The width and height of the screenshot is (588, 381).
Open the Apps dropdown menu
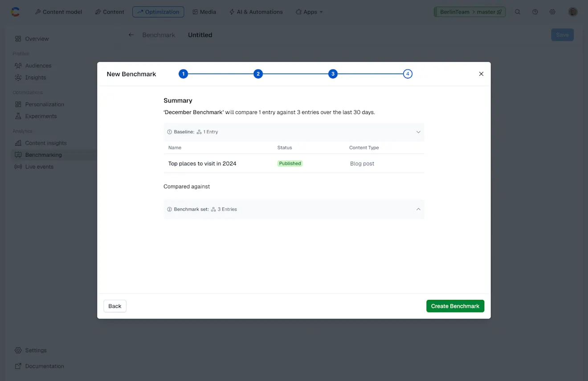pos(309,12)
